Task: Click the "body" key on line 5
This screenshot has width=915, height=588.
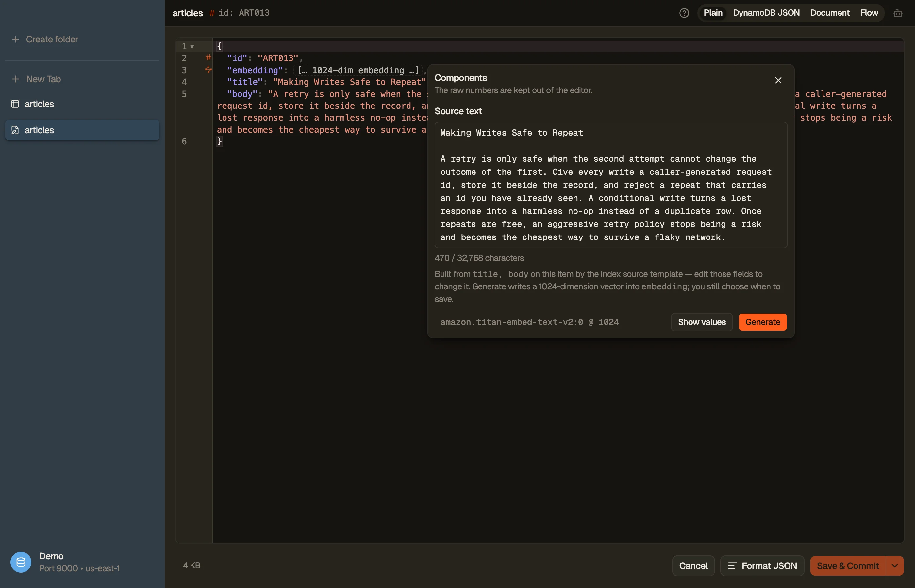Action: tap(242, 94)
